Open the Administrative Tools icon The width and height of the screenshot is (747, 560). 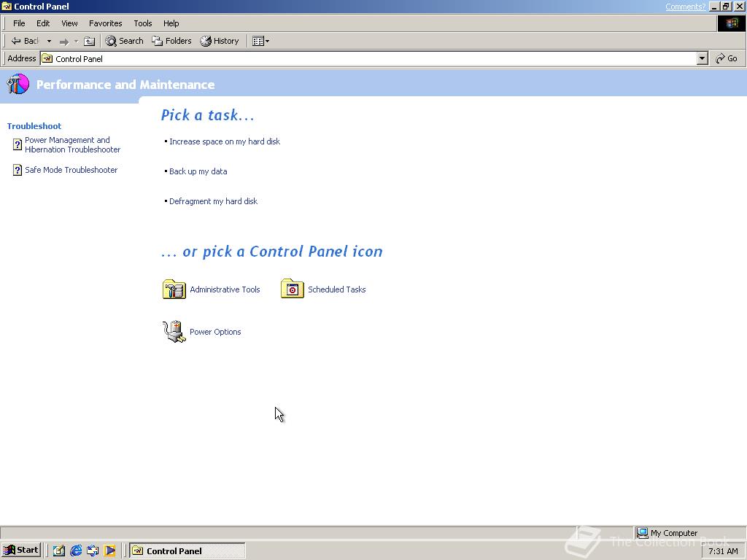point(174,289)
